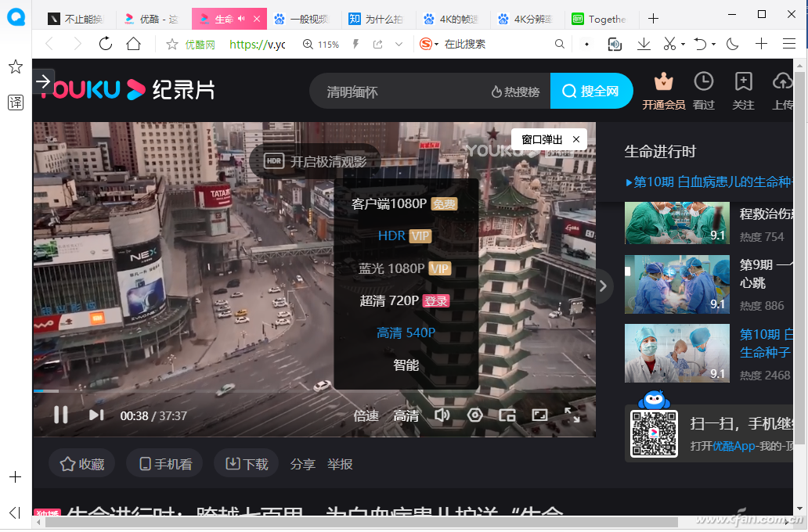Collapse the playlist panel chevron arrow
The width and height of the screenshot is (808, 532).
(x=603, y=286)
